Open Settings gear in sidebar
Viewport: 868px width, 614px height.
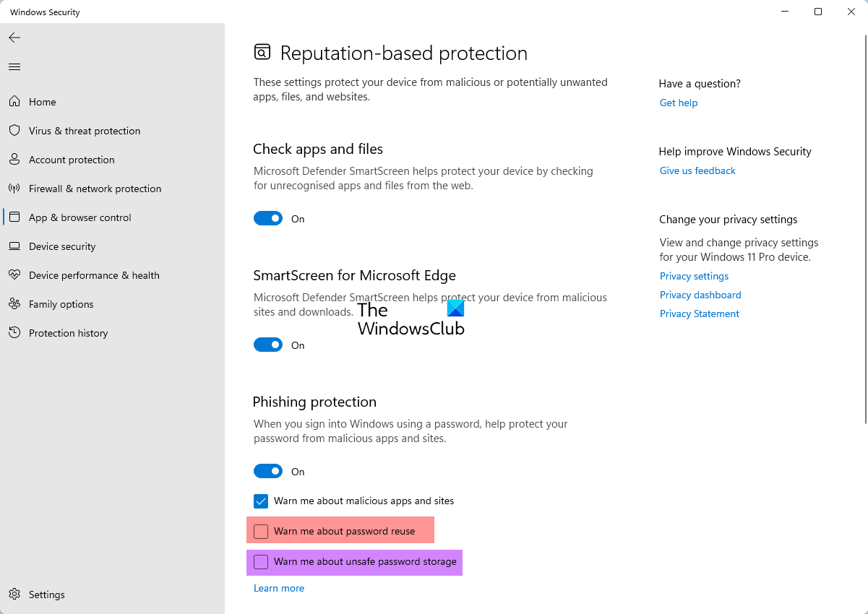(x=14, y=594)
